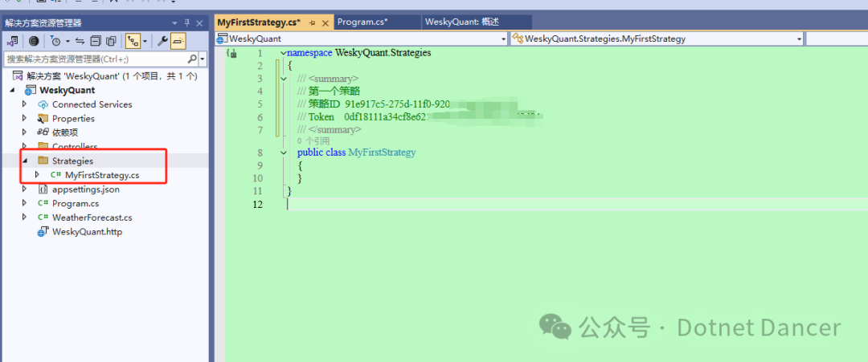The height and width of the screenshot is (362, 868).
Task: Place cursor on empty line 12
Action: click(577, 205)
